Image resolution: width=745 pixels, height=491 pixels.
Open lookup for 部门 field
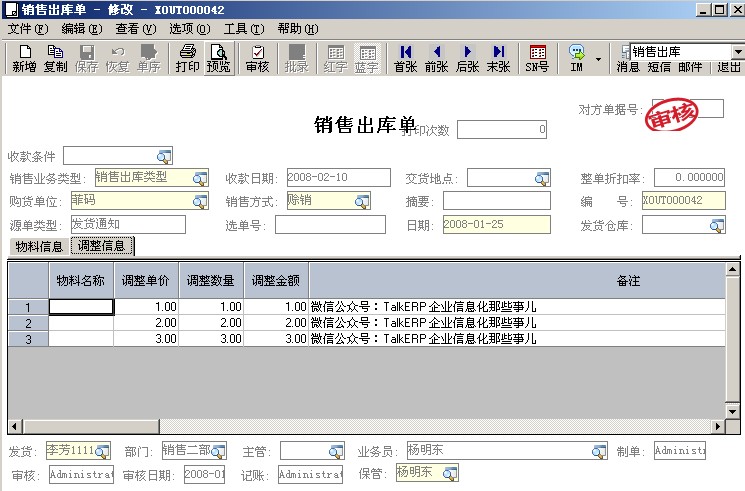(218, 452)
